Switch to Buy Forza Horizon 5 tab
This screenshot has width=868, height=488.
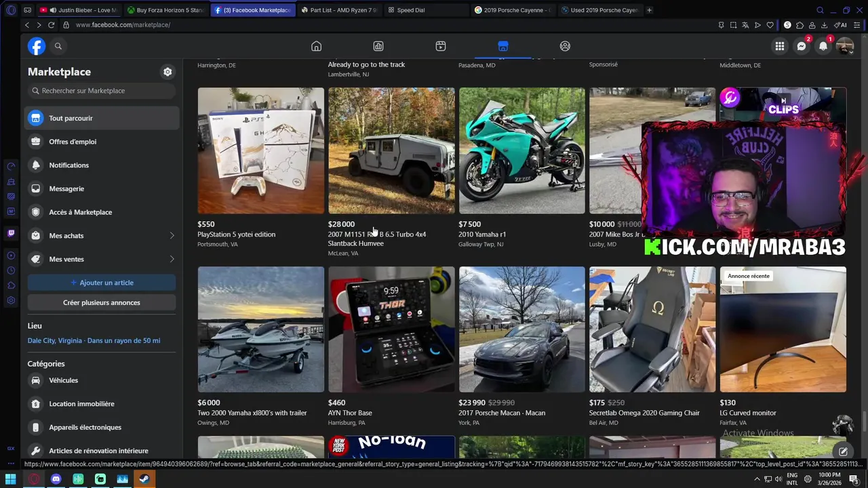click(x=166, y=10)
